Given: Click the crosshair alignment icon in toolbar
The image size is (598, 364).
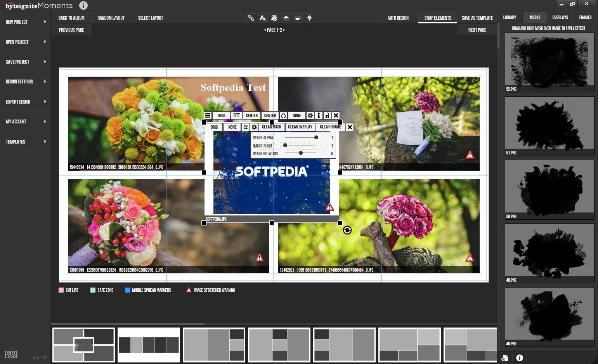Looking at the screenshot, I should (309, 18).
